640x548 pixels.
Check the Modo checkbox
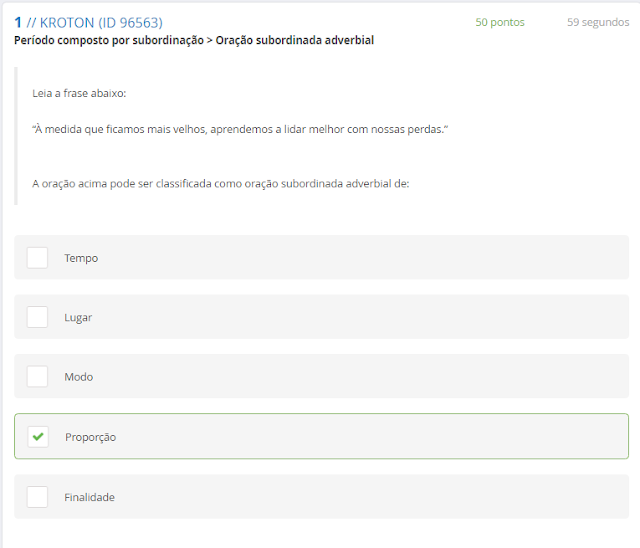point(37,377)
